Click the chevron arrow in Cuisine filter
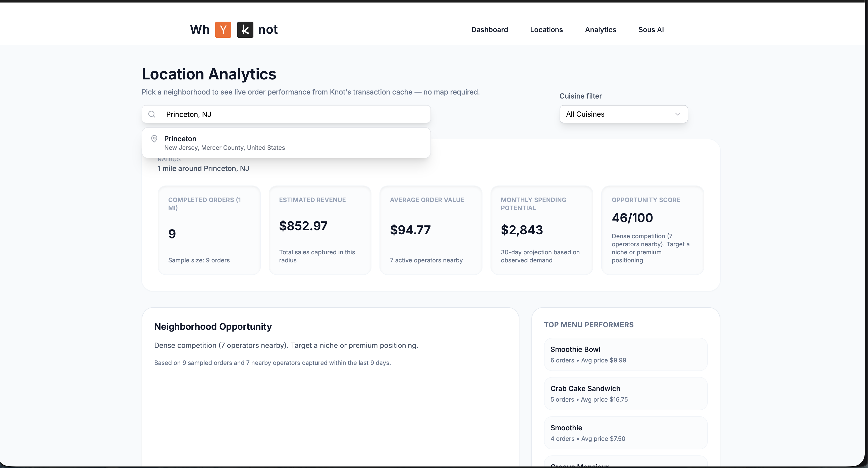 [677, 114]
